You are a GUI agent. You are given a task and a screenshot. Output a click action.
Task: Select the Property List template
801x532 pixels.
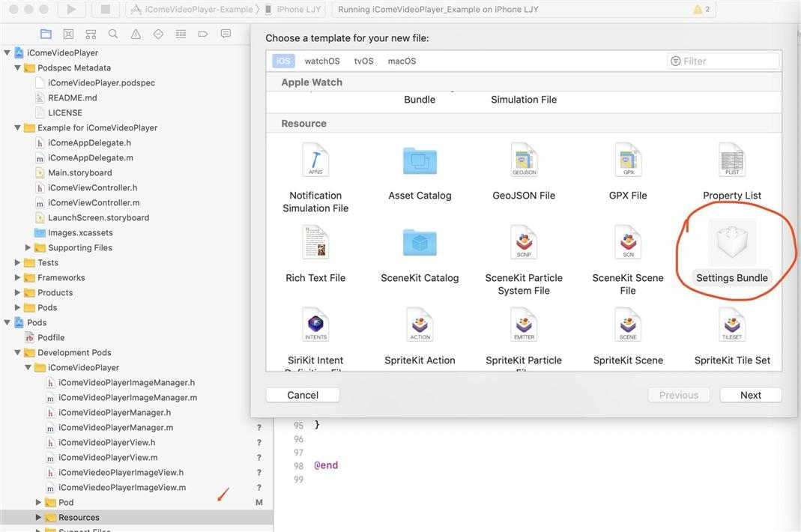point(732,172)
